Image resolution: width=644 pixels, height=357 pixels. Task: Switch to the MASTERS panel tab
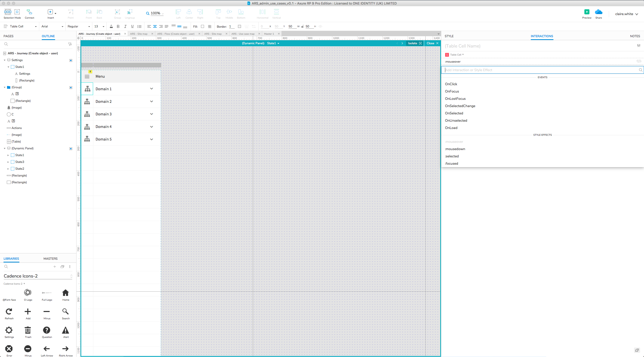coord(50,258)
